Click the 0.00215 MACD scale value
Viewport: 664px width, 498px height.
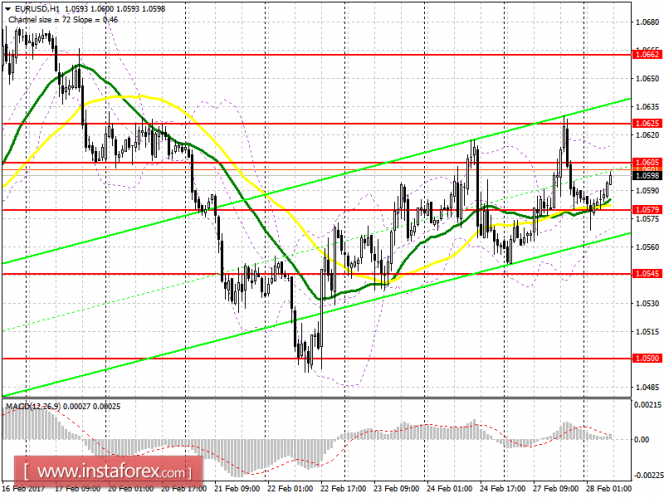[x=647, y=405]
